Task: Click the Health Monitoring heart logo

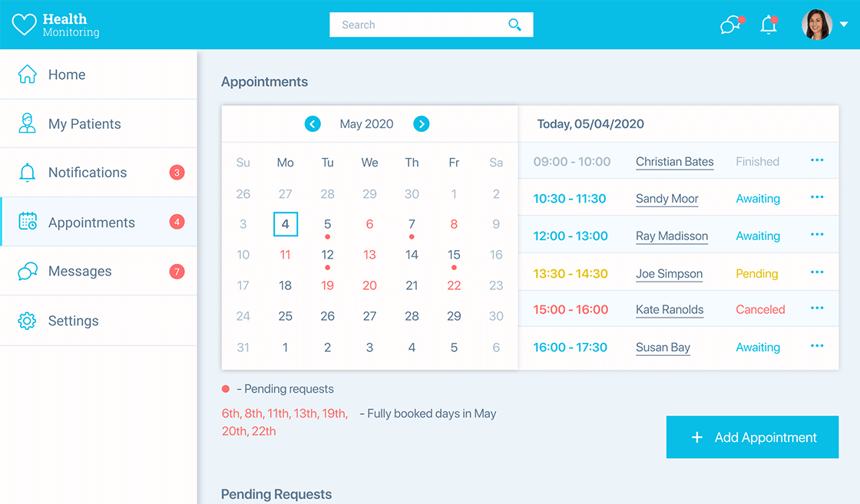Action: coord(25,25)
